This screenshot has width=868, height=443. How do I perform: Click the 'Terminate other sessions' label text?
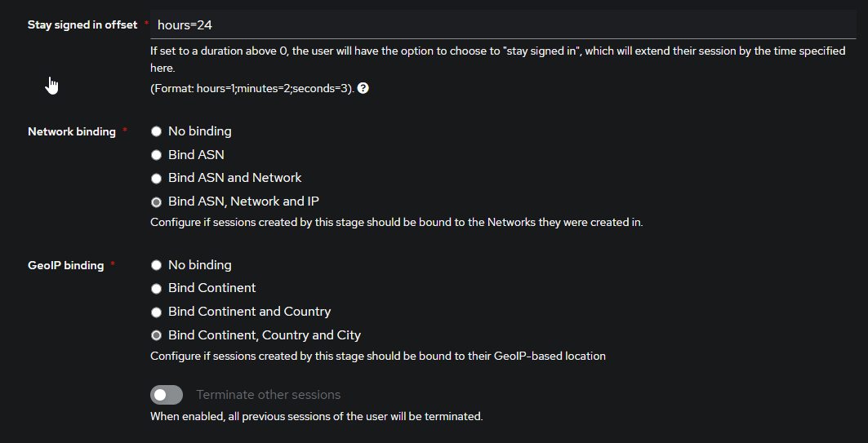(x=268, y=395)
